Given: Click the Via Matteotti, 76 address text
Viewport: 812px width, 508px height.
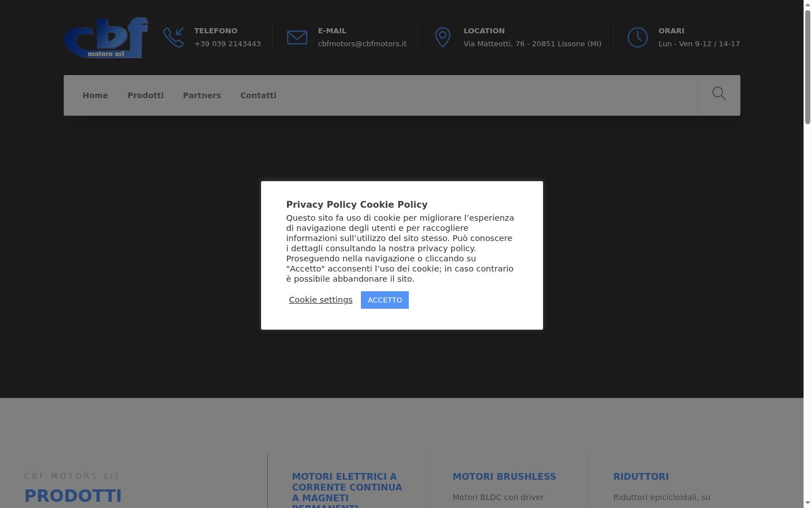Looking at the screenshot, I should [x=532, y=43].
